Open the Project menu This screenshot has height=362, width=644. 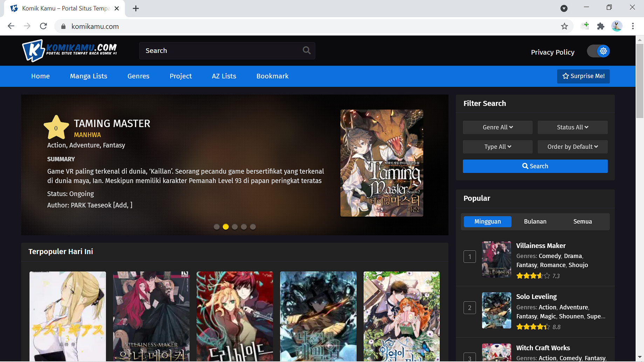tap(181, 76)
